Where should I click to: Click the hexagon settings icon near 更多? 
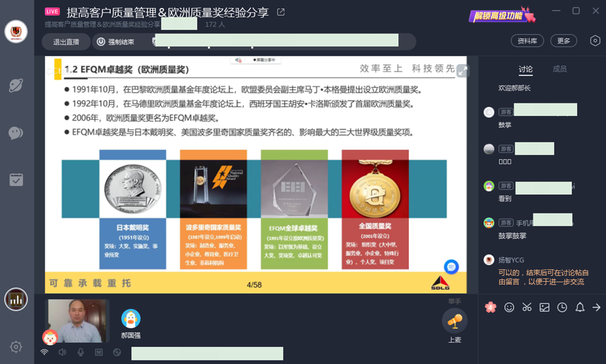point(595,41)
